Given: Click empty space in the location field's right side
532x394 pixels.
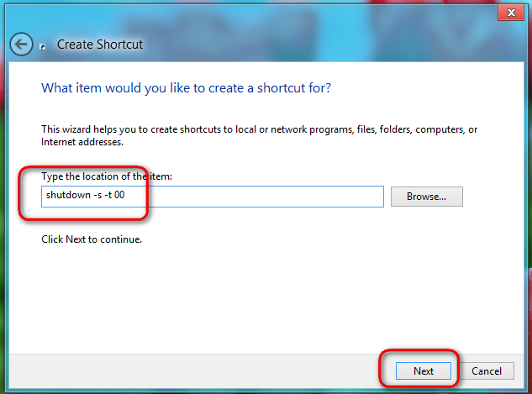Looking at the screenshot, I should [271, 197].
